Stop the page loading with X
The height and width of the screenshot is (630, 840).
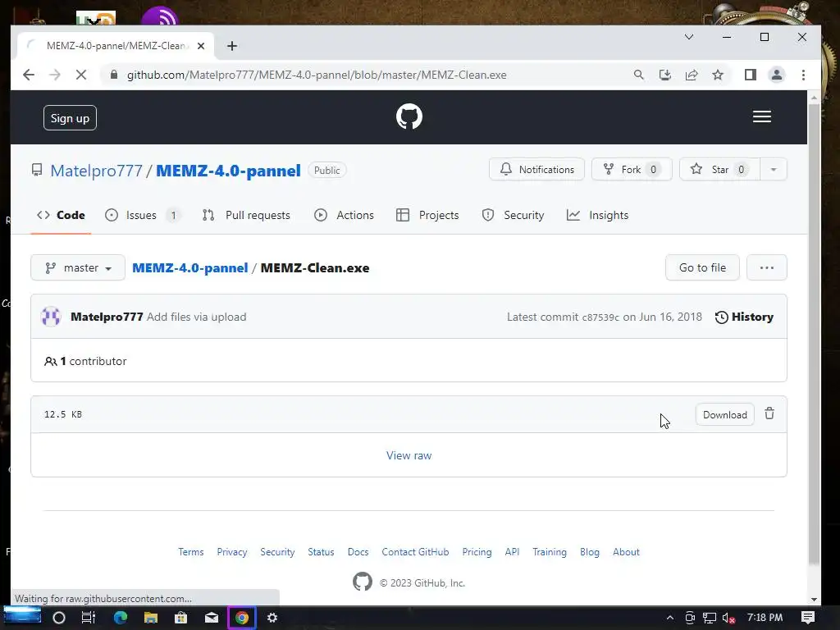[81, 75]
